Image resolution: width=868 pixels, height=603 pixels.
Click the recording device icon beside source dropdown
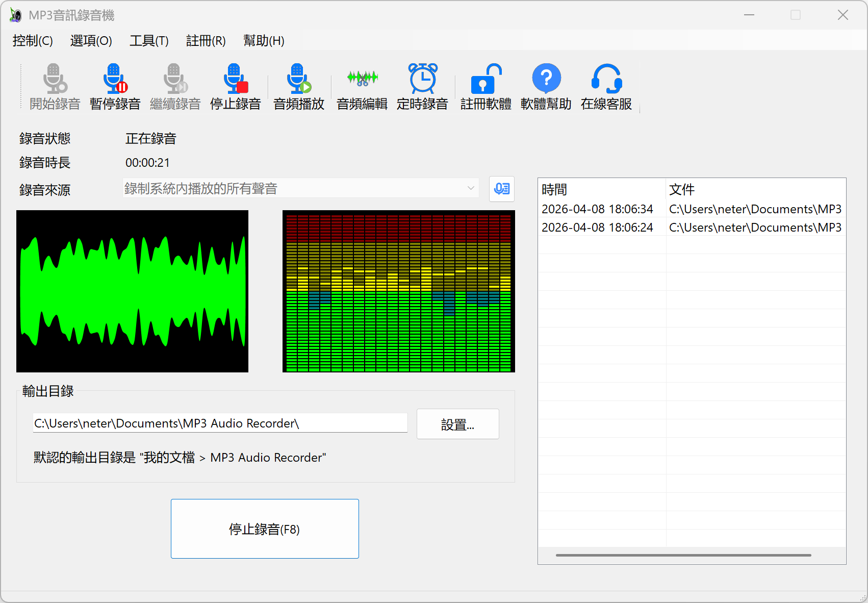point(502,189)
